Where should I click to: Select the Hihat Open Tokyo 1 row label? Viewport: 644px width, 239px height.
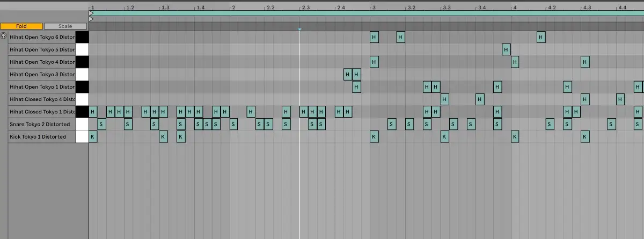click(42, 87)
